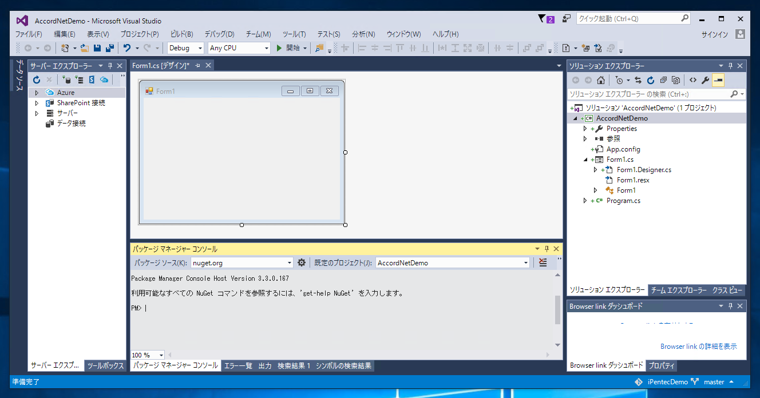
Task: Click the Find in Files toolbar icon
Action: coord(319,48)
